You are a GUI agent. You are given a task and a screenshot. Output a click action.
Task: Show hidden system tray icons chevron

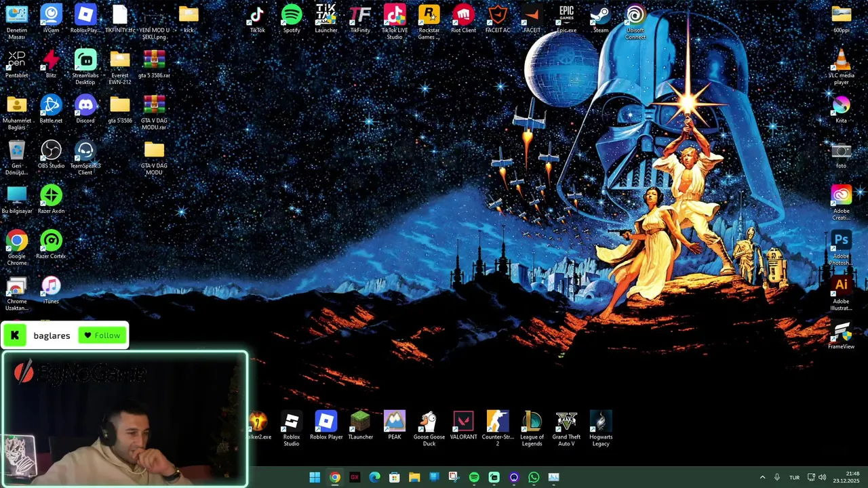point(762,477)
